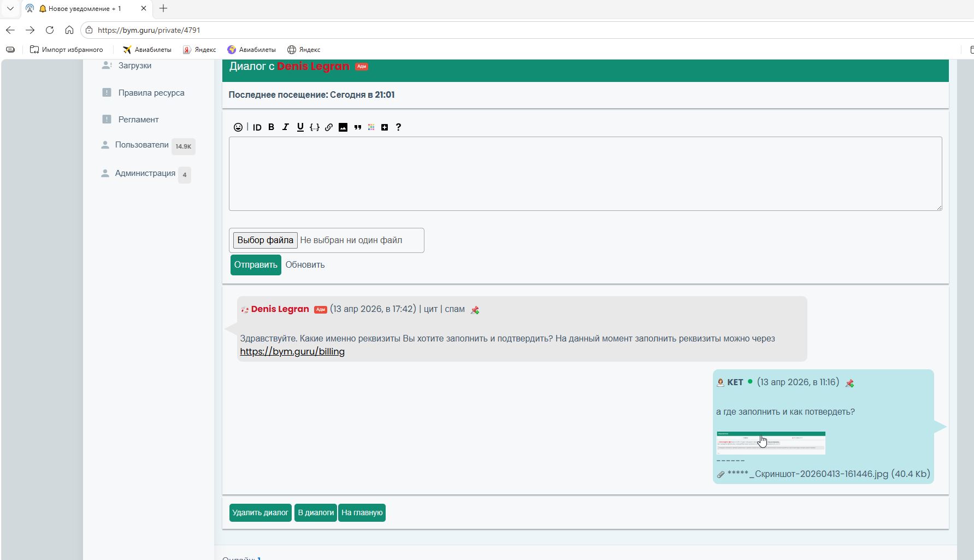The height and width of the screenshot is (560, 974).
Task: Open Правила ресурса sidebar item
Action: click(151, 93)
